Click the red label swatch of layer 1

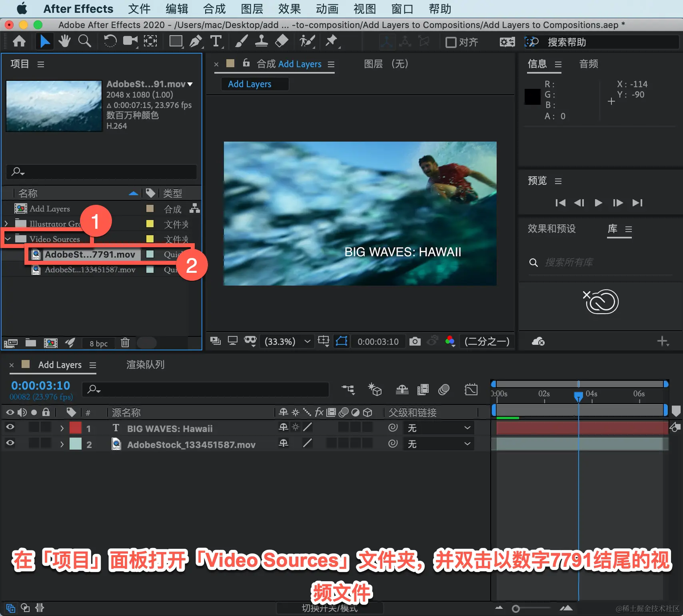tap(76, 428)
